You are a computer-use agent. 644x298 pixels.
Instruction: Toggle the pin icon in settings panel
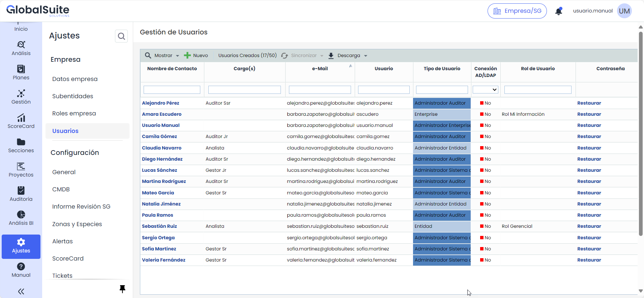pos(122,289)
